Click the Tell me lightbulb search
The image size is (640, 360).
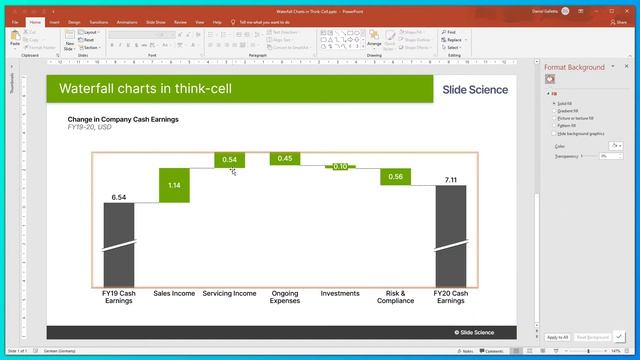(x=233, y=22)
